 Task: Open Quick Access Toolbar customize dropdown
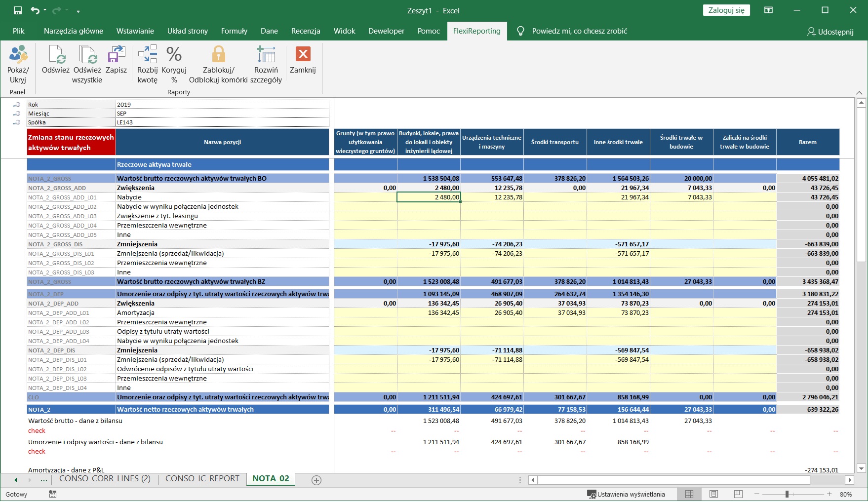tap(79, 11)
